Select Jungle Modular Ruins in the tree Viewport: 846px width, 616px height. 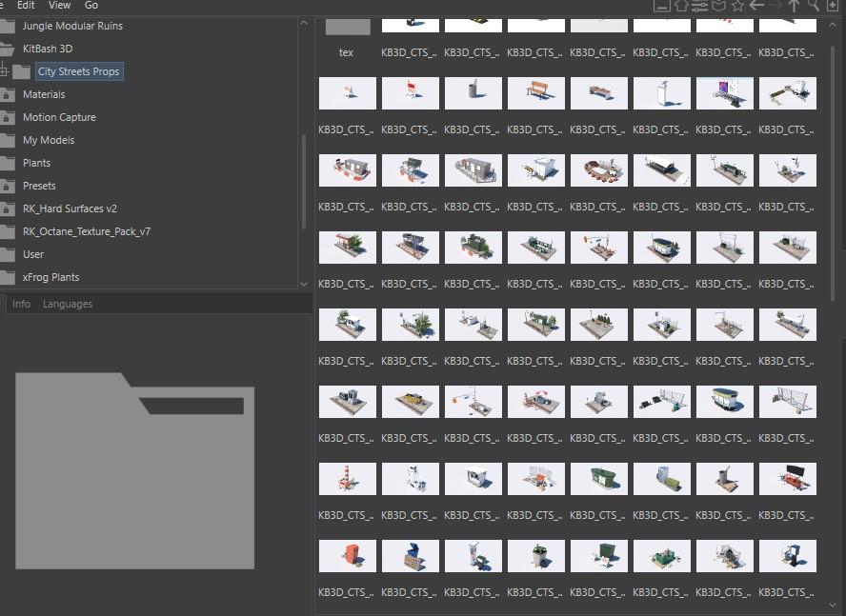click(72, 26)
